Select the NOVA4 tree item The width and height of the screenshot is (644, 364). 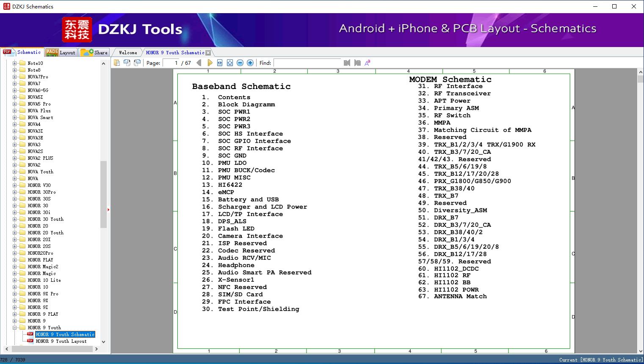34,124
